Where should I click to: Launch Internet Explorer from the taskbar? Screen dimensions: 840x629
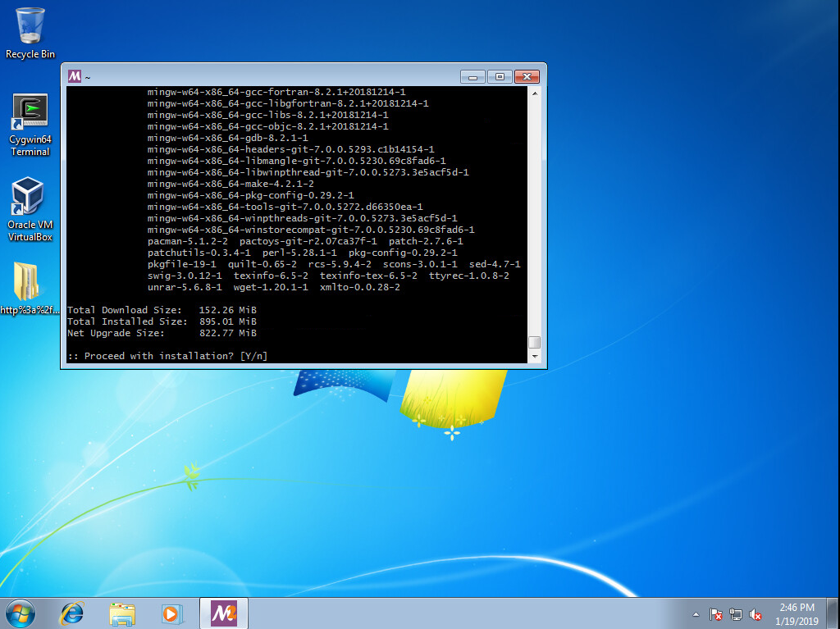[72, 613]
